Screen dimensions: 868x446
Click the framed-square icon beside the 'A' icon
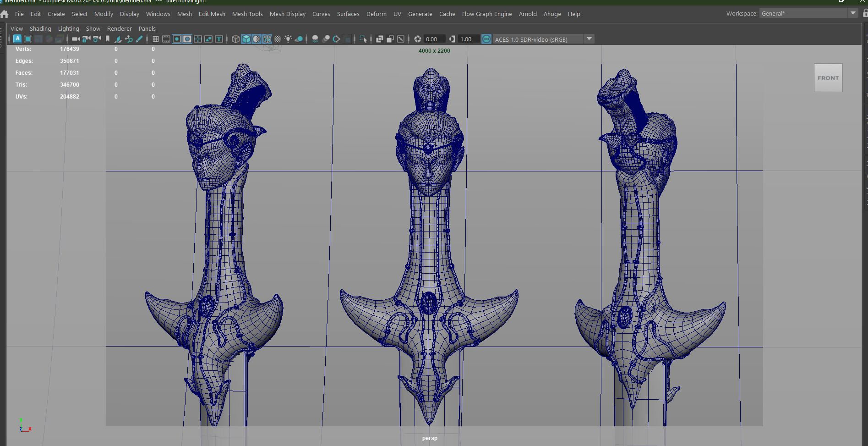pos(27,39)
